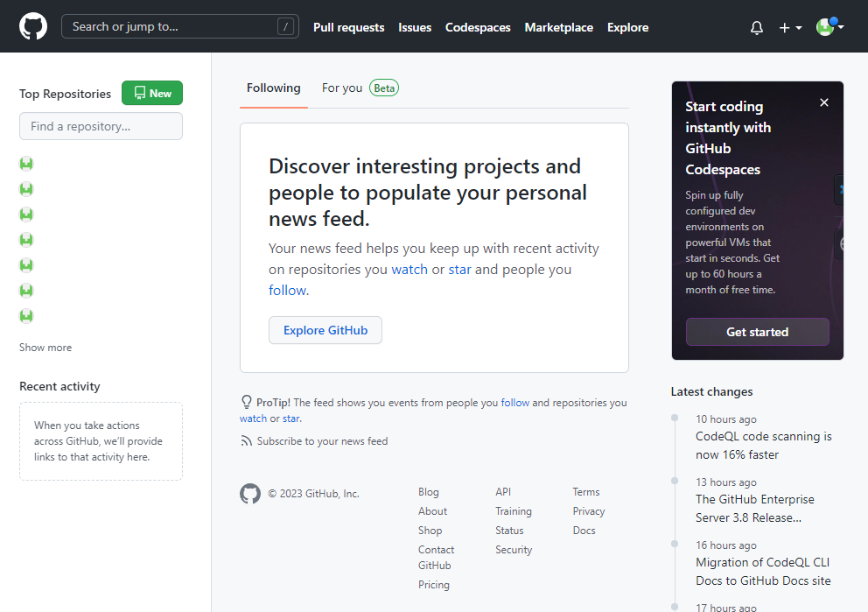Focus the Search or jump to field
This screenshot has width=868, height=612.
180,26
